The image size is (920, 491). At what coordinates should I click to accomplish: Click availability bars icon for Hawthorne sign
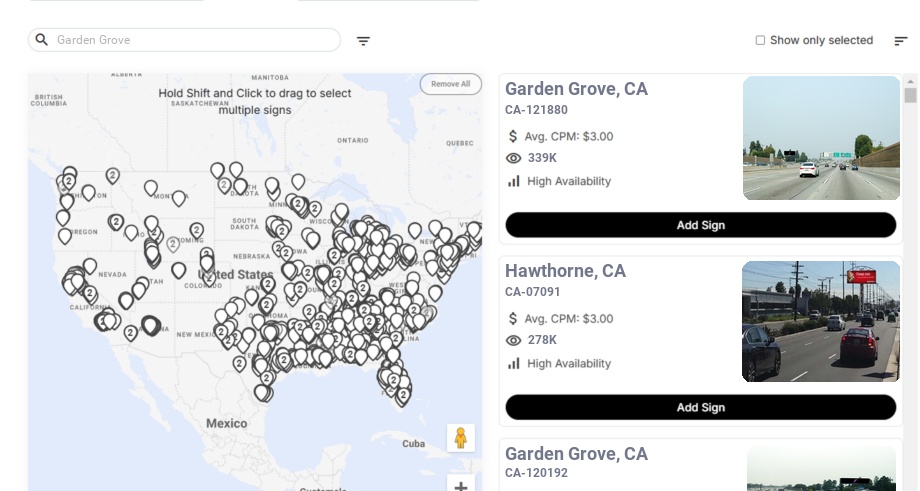pos(514,363)
